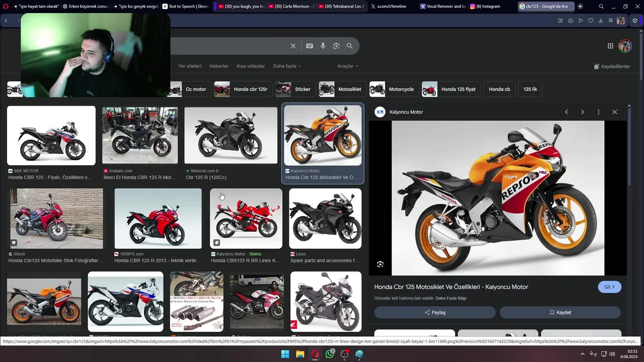Select the Motorcycle filter chip

(394, 89)
